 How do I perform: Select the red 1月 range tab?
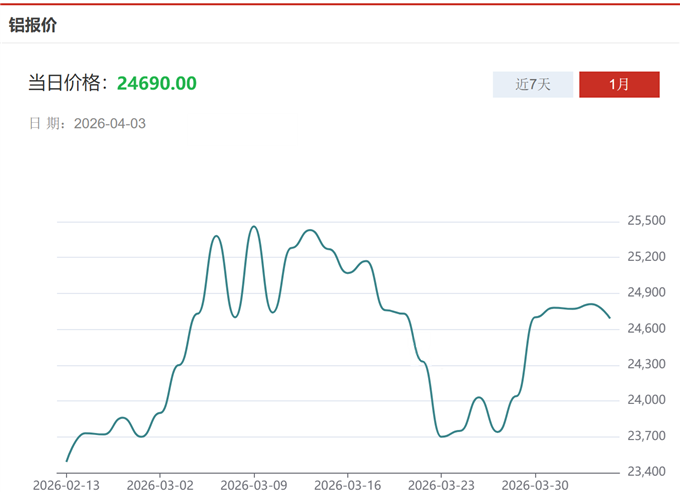tap(619, 84)
